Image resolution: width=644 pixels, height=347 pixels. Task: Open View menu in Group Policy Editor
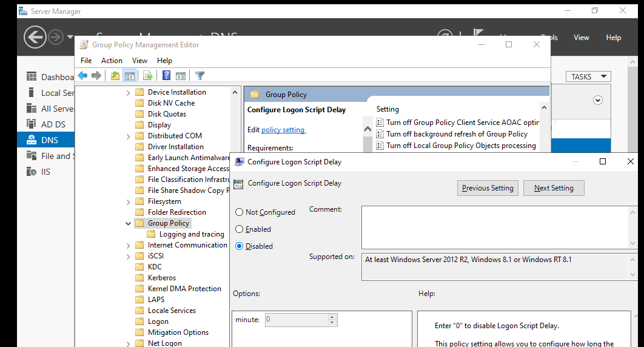tap(139, 61)
